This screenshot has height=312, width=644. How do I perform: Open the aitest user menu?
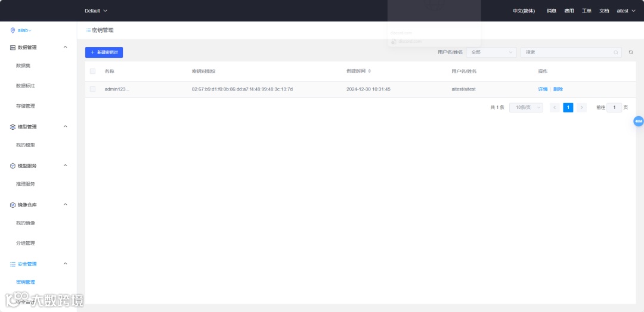(x=626, y=11)
